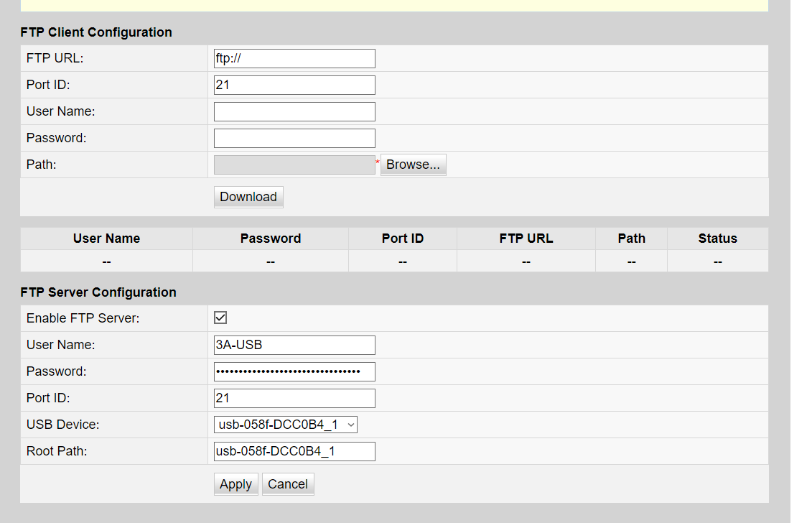Image resolution: width=812 pixels, height=523 pixels.
Task: Click the FTP client User Name field
Action: [294, 111]
